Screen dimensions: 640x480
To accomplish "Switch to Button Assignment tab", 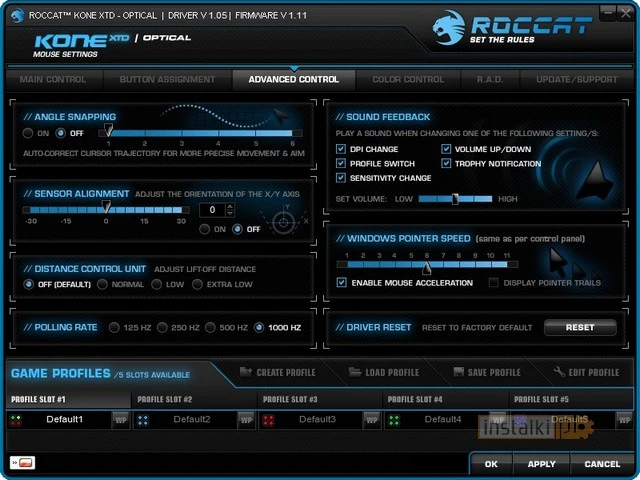I will 167,80.
